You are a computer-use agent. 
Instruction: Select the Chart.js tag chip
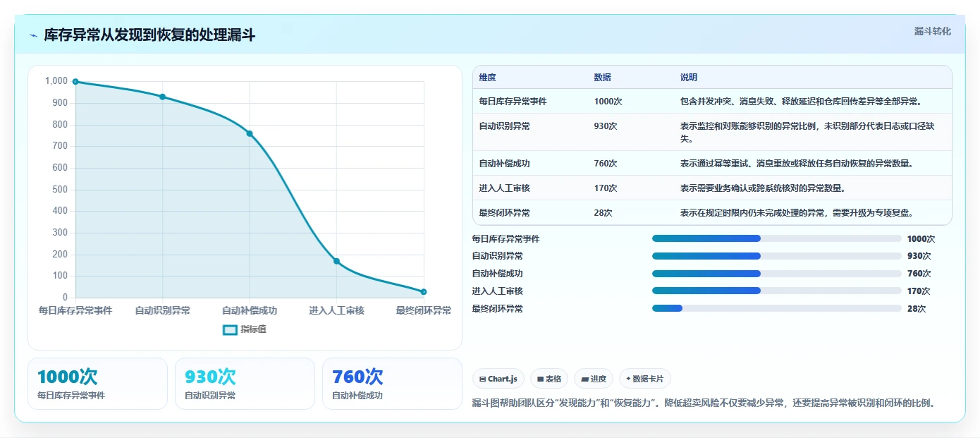[498, 379]
